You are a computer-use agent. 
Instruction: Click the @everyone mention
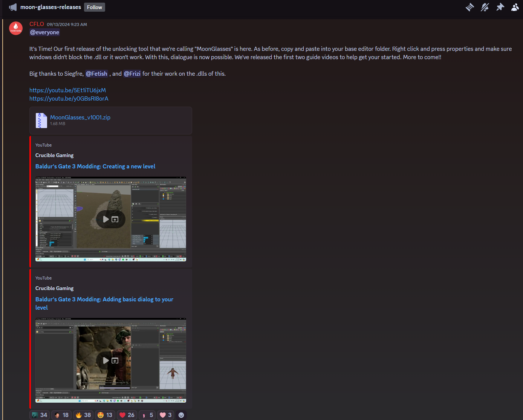[44, 32]
